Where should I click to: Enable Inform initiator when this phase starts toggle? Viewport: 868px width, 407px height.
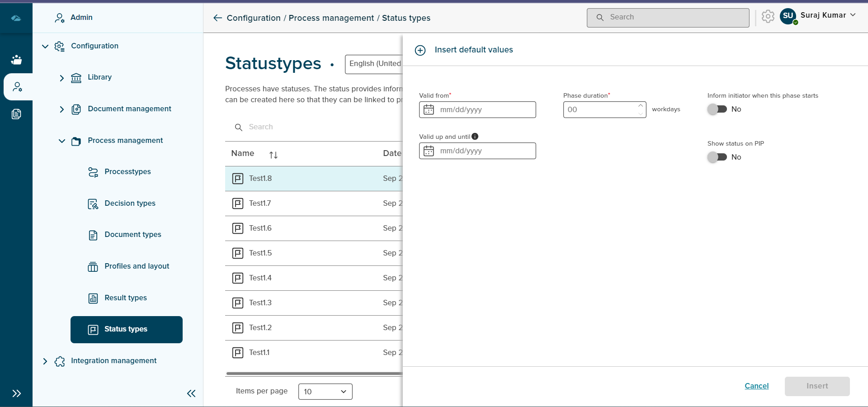pyautogui.click(x=717, y=109)
